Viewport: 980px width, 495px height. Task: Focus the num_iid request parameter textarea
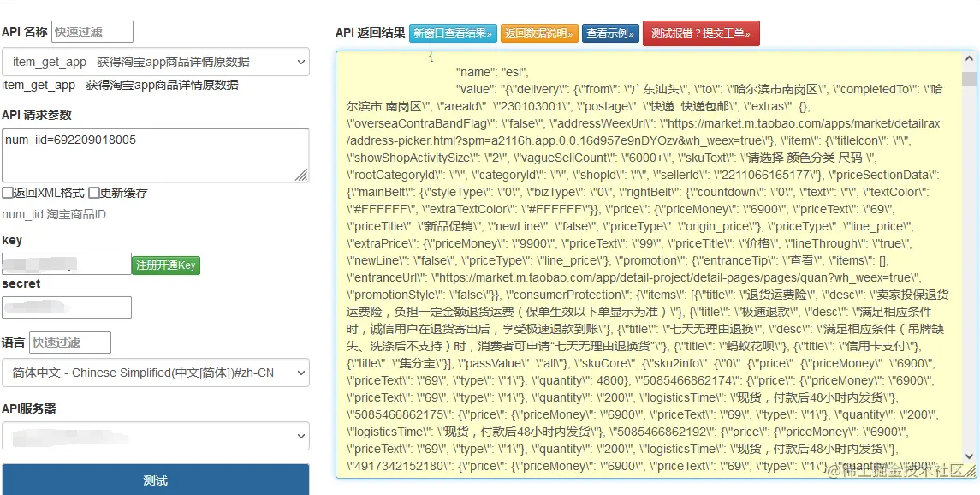(x=156, y=154)
